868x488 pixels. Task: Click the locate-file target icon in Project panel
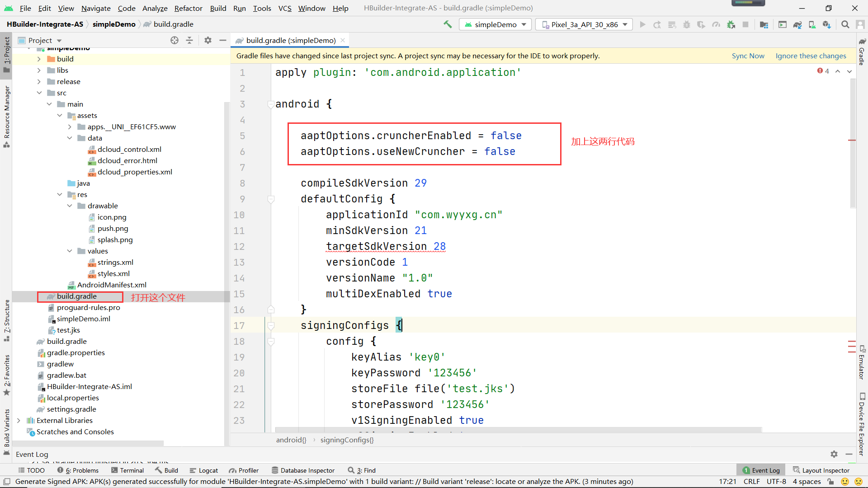pos(175,40)
